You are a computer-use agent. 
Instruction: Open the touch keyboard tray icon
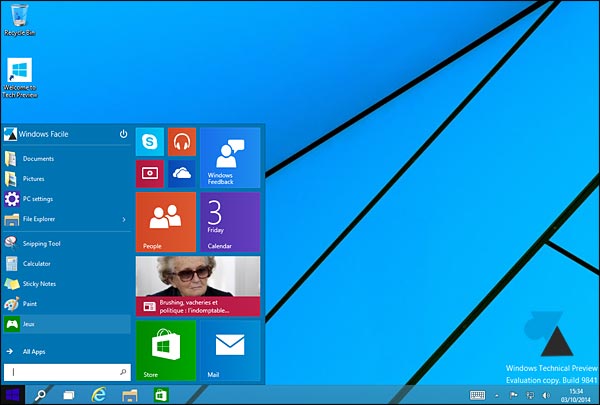coord(477,395)
